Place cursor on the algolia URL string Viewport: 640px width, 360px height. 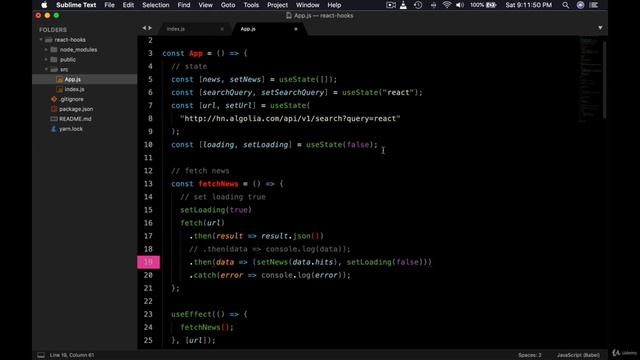[290, 118]
